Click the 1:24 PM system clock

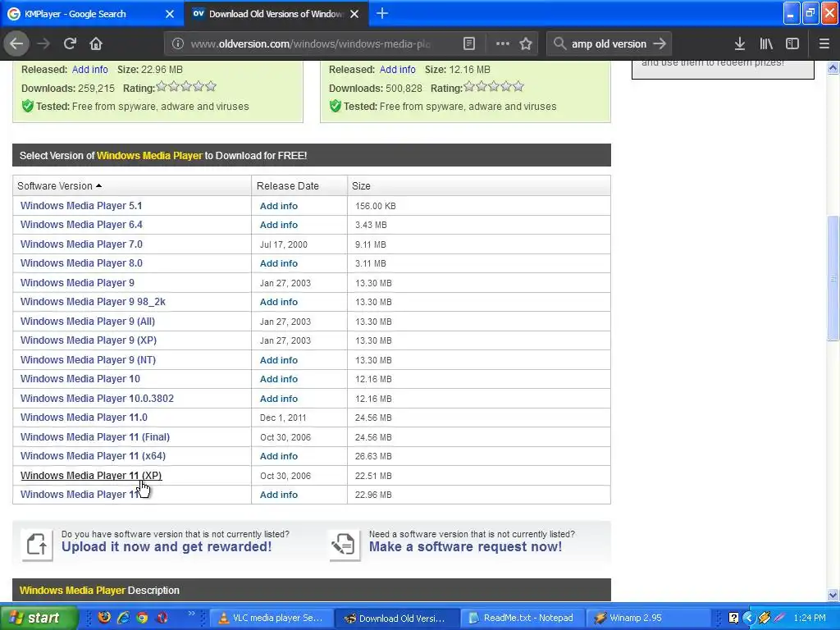coord(810,618)
